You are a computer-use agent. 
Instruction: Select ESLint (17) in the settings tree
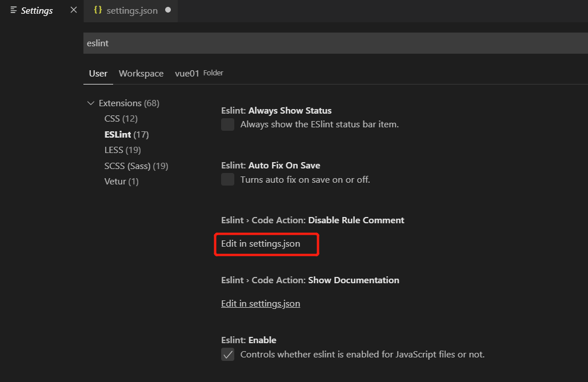pos(126,135)
